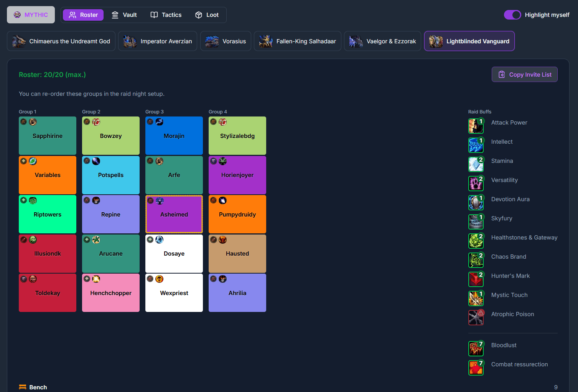Click the Fallen-King Salhadaar boss portrait
This screenshot has width=578, height=392.
[265, 41]
